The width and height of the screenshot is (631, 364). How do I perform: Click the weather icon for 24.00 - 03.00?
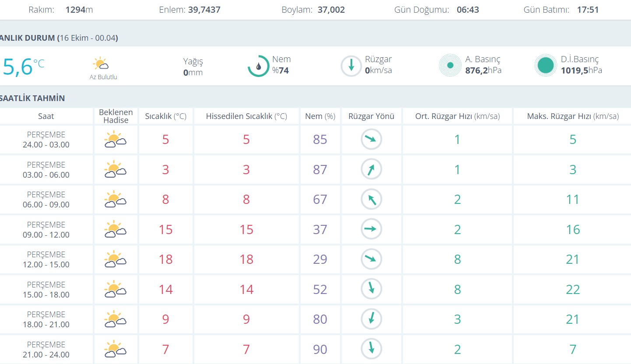pos(115,140)
